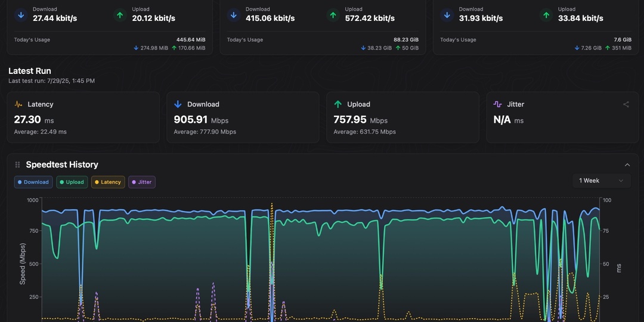The width and height of the screenshot is (644, 322).
Task: Click the 750 tick on speed axis
Action: click(x=33, y=231)
